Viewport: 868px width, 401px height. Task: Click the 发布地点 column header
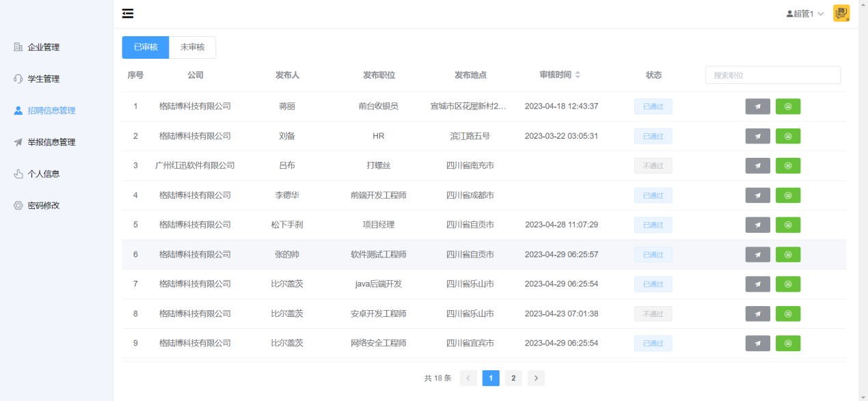tap(470, 75)
